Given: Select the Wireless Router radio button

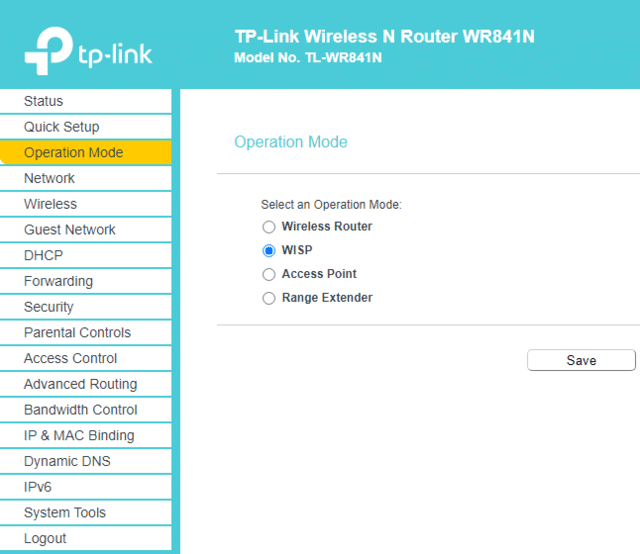Looking at the screenshot, I should click(x=269, y=227).
